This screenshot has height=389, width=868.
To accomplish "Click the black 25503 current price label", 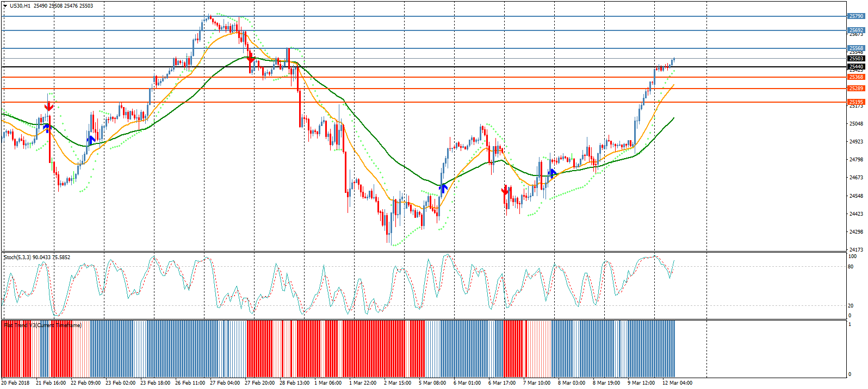I will [856, 59].
